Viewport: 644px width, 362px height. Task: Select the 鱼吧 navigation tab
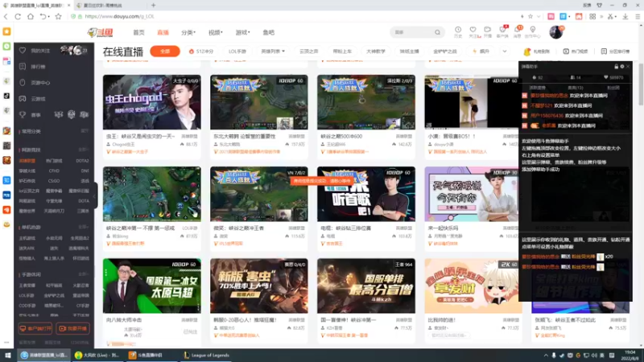point(269,32)
